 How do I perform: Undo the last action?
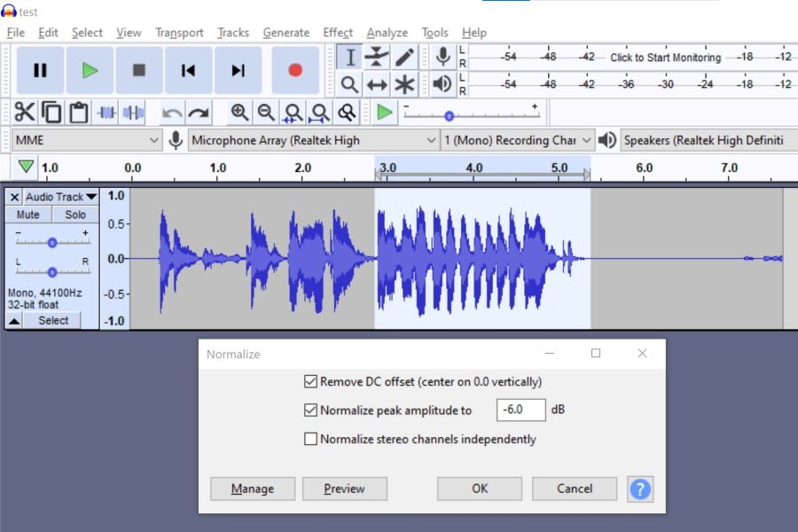[172, 113]
